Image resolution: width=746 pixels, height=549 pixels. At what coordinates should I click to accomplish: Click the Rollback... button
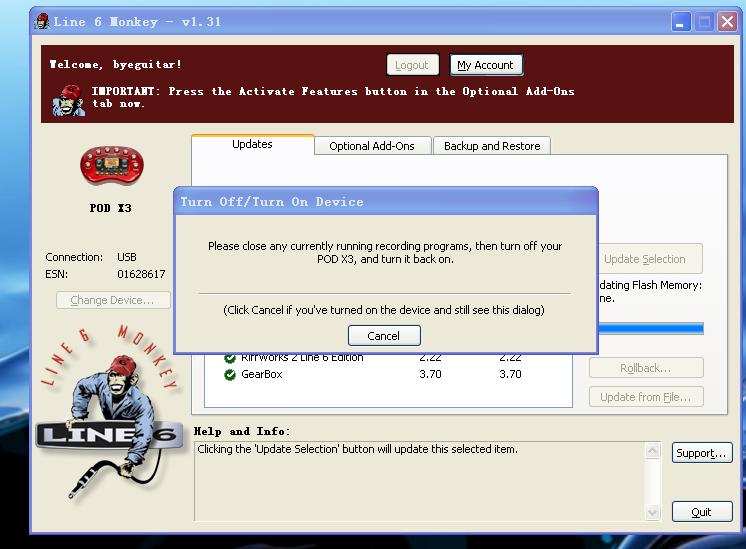tap(646, 368)
